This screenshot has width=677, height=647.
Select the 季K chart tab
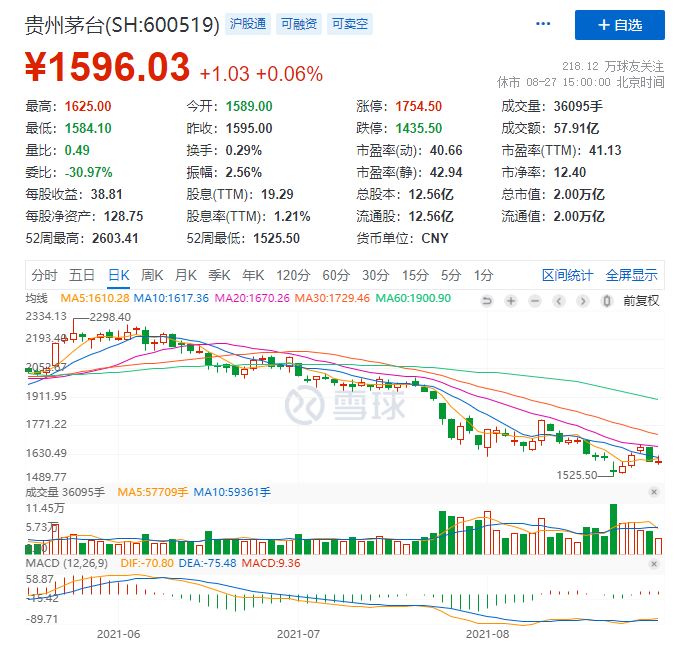pos(219,275)
